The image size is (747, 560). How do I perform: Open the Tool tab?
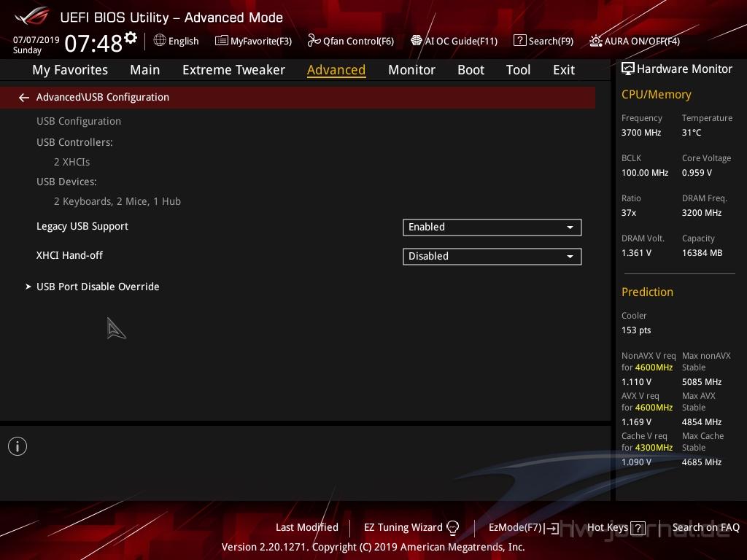(x=518, y=70)
